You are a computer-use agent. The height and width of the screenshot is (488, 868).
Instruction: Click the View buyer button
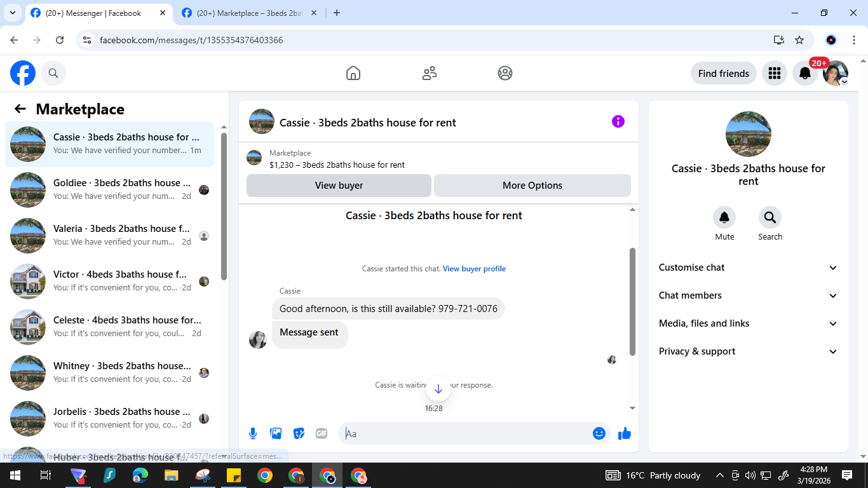pyautogui.click(x=339, y=186)
